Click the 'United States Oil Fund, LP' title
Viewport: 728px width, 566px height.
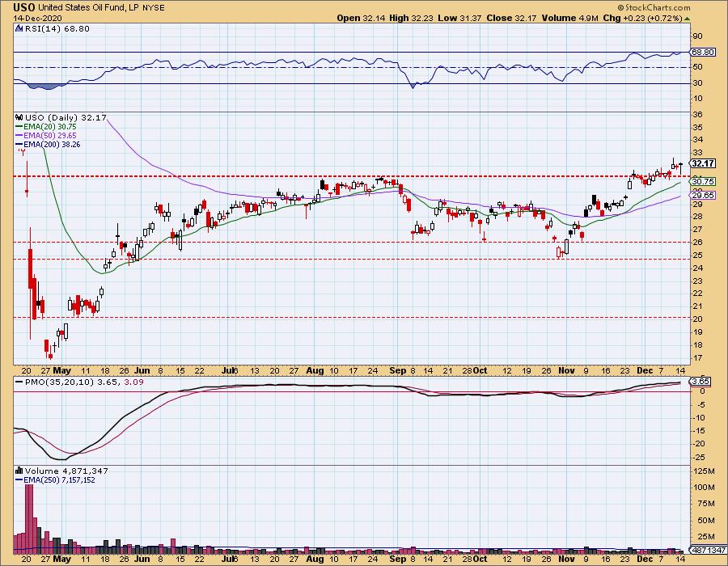pyautogui.click(x=88, y=8)
